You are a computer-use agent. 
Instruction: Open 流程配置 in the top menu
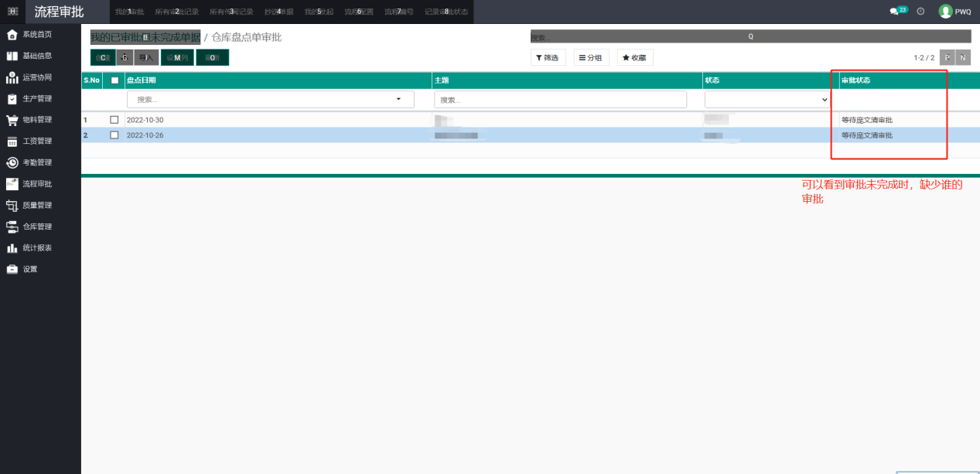click(359, 12)
